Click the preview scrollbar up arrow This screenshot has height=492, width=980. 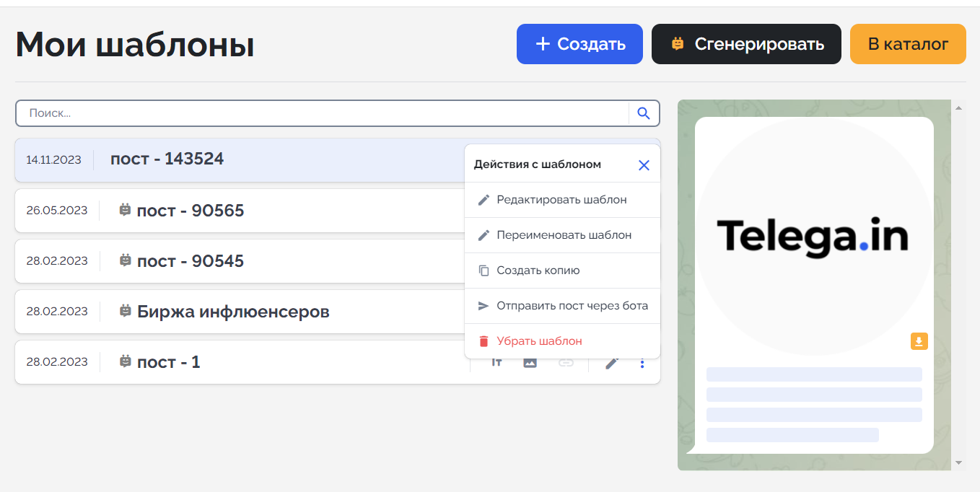click(958, 108)
